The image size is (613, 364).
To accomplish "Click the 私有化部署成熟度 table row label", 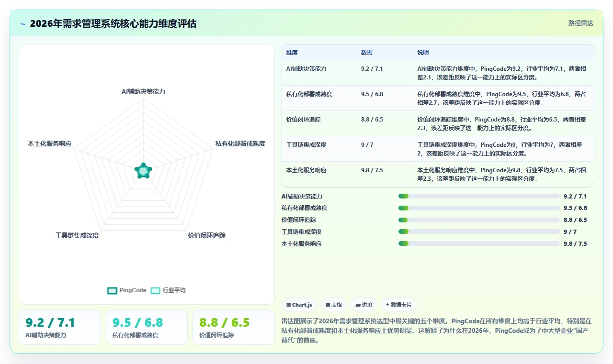I will [x=309, y=94].
